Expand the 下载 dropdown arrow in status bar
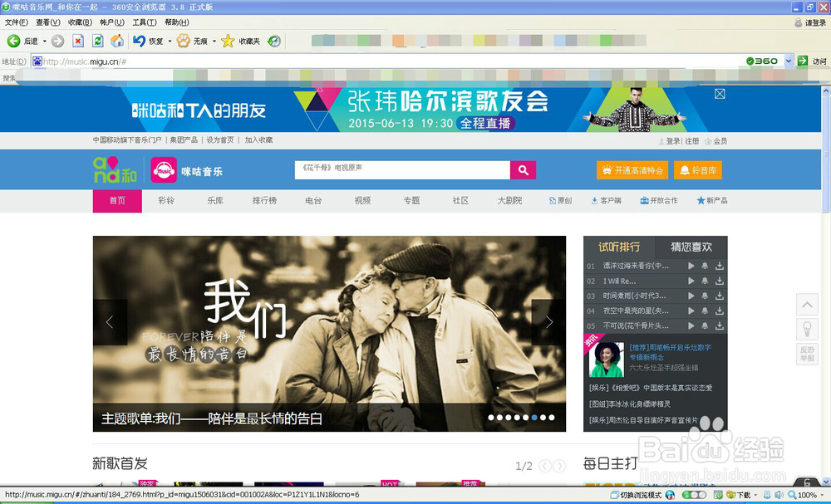Viewport: 831px width, 504px height. [x=755, y=495]
